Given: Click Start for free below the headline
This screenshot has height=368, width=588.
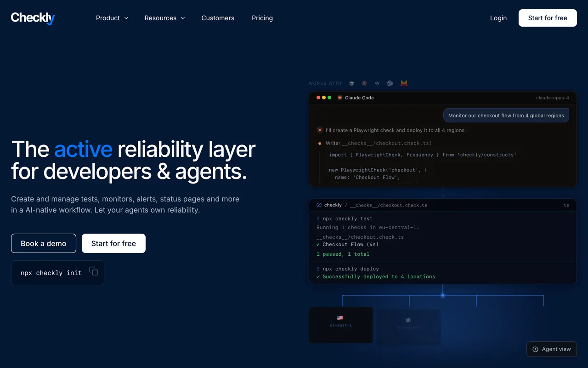Looking at the screenshot, I should (113, 243).
